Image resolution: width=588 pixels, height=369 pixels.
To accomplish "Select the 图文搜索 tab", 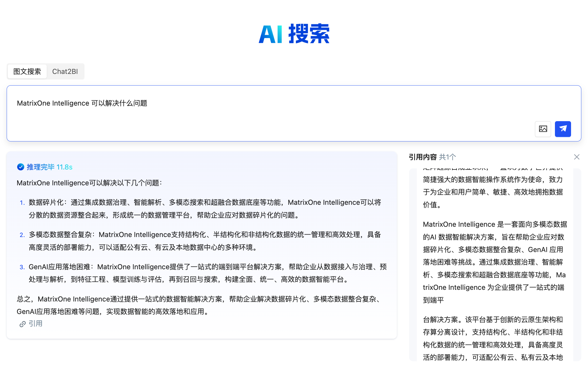I will tap(27, 71).
